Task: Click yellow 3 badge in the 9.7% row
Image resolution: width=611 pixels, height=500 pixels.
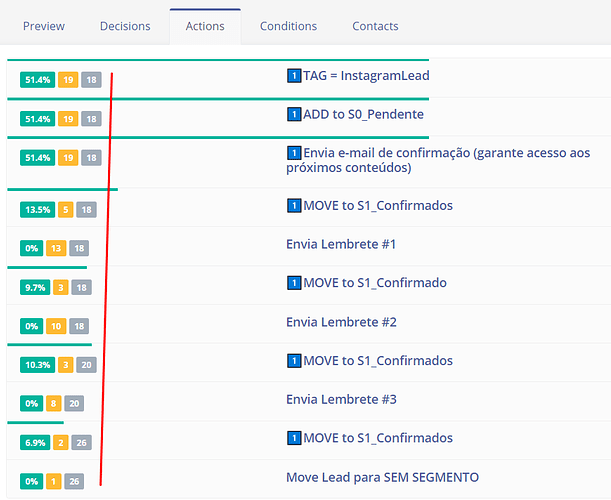Action: pyautogui.click(x=61, y=288)
